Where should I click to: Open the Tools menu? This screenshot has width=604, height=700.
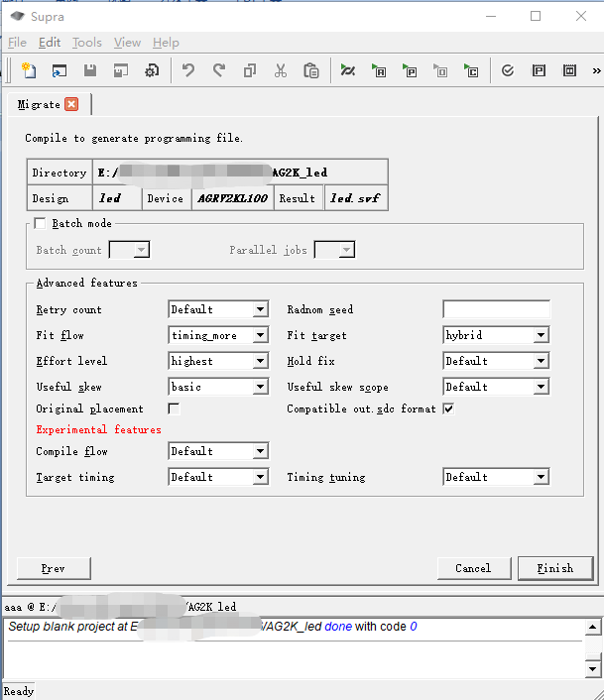tap(87, 43)
